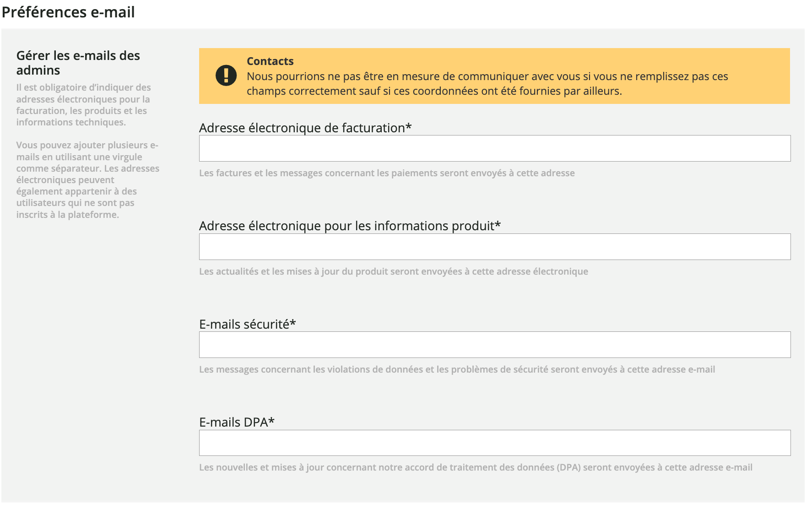
Task: Click the 'E-mails sécurité' field label
Action: tap(244, 324)
